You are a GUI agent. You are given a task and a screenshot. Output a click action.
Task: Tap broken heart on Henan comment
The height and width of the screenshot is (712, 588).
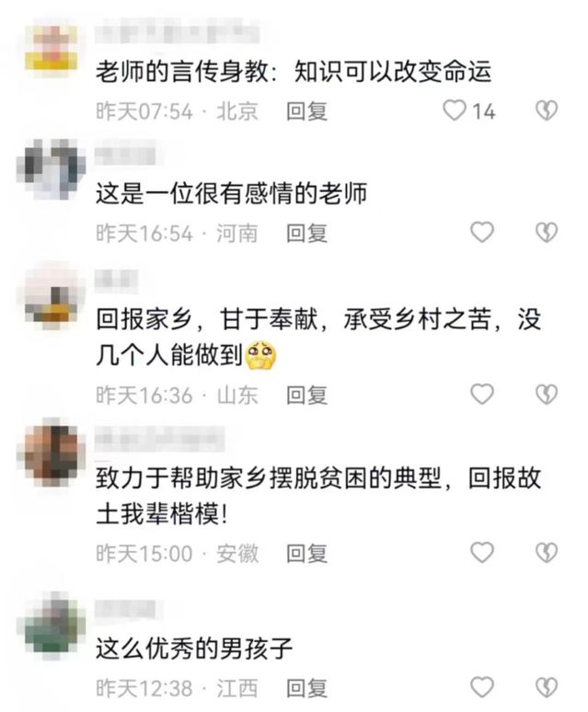tap(547, 232)
